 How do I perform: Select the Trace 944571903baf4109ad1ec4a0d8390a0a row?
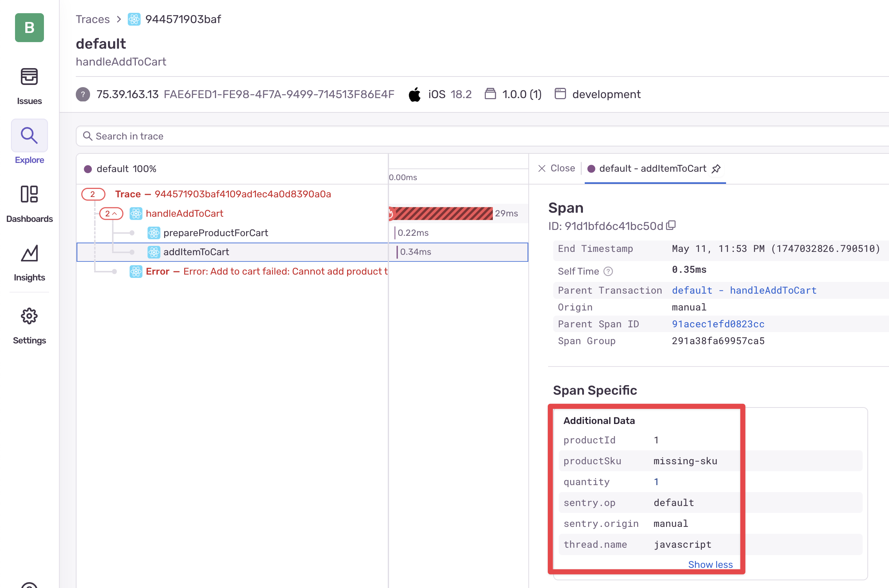(232, 194)
